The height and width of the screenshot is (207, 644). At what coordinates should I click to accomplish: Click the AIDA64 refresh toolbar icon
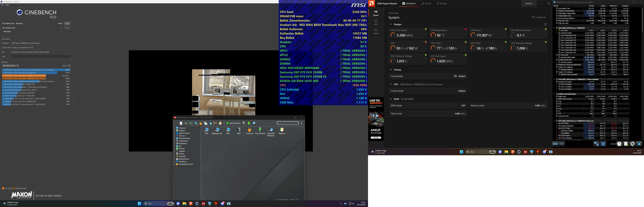coord(176,123)
